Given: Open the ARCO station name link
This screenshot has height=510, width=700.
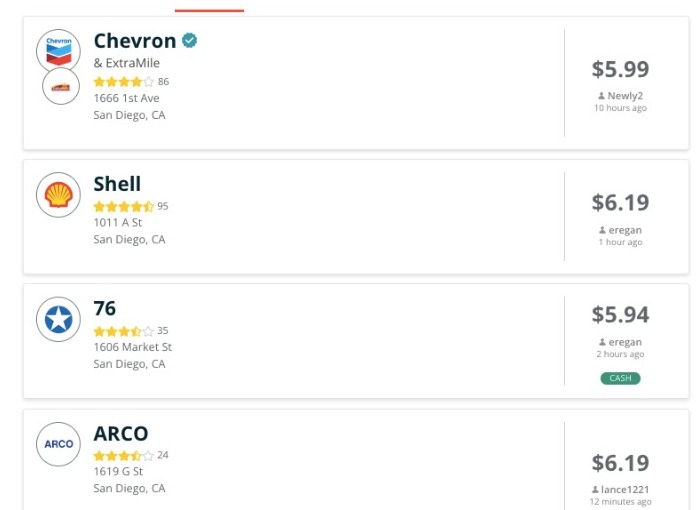Looking at the screenshot, I should coord(120,434).
